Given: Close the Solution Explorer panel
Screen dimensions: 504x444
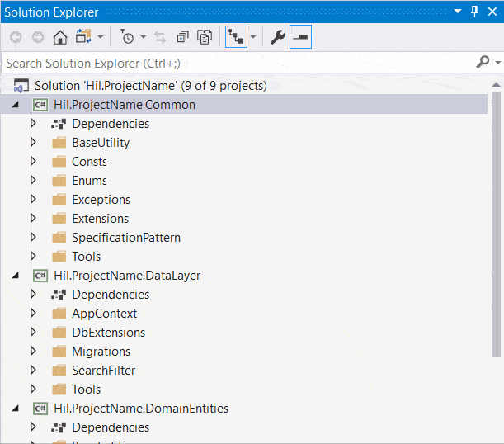Looking at the screenshot, I should (492, 12).
